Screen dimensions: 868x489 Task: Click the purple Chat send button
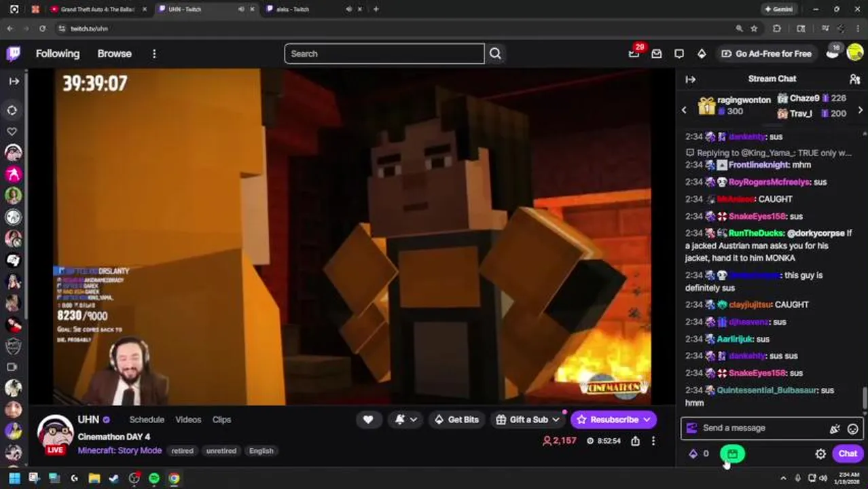(848, 454)
